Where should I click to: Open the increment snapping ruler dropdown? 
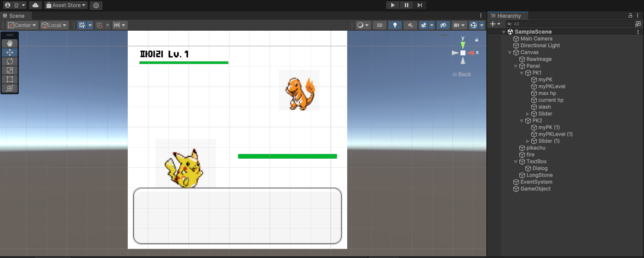[119, 25]
